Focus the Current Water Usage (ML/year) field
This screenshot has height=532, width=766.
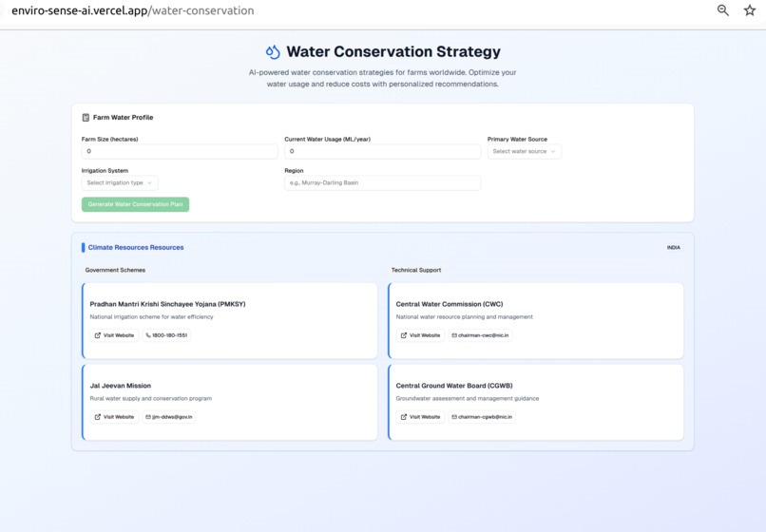click(382, 151)
